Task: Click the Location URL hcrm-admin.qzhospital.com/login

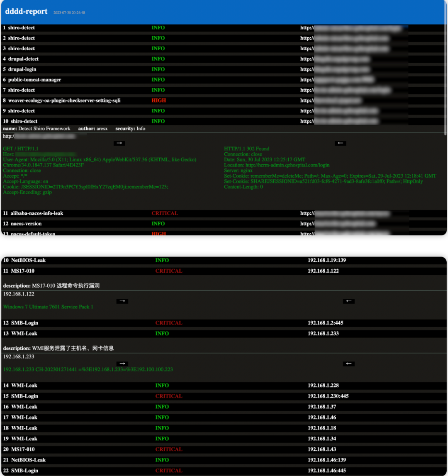Action: (287, 165)
